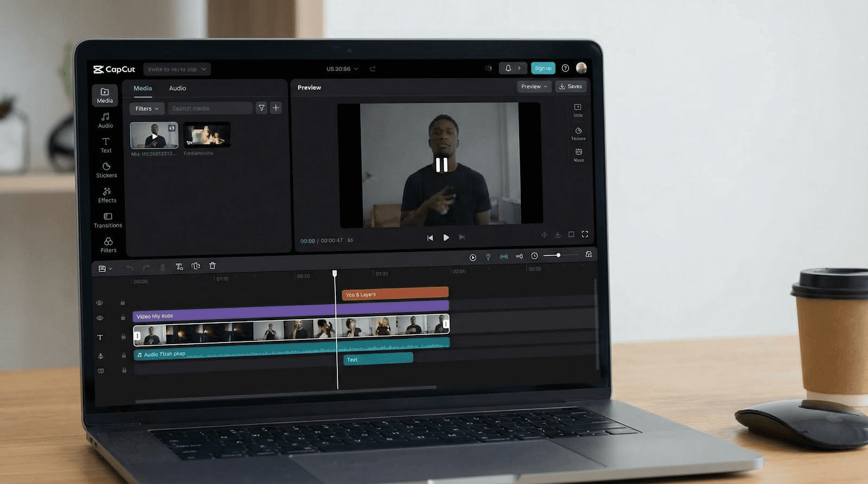The height and width of the screenshot is (484, 868).
Task: Play the preview video
Action: click(446, 237)
